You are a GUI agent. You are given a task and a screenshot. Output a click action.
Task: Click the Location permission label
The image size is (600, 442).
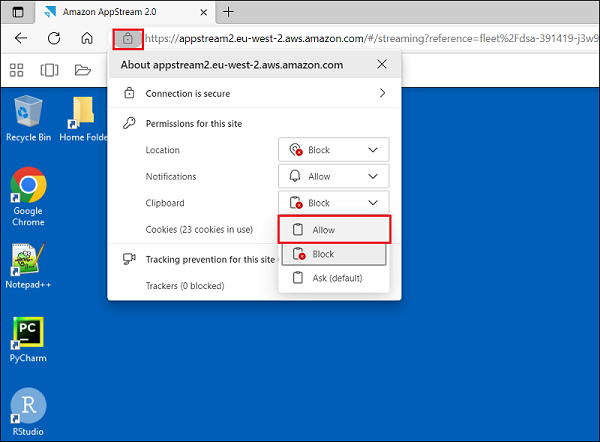pos(162,150)
